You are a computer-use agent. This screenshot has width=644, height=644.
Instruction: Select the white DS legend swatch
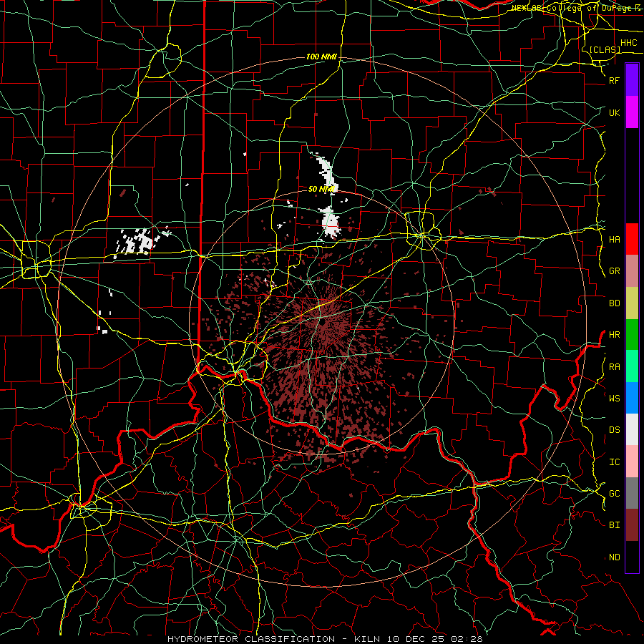(x=632, y=429)
